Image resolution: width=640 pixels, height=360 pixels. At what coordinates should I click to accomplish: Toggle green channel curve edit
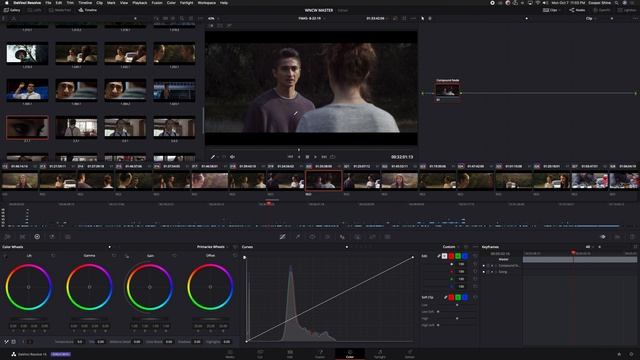458,256
